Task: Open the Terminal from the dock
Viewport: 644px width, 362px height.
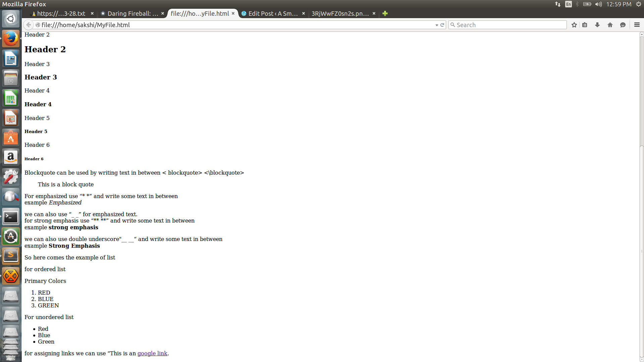Action: [x=11, y=217]
